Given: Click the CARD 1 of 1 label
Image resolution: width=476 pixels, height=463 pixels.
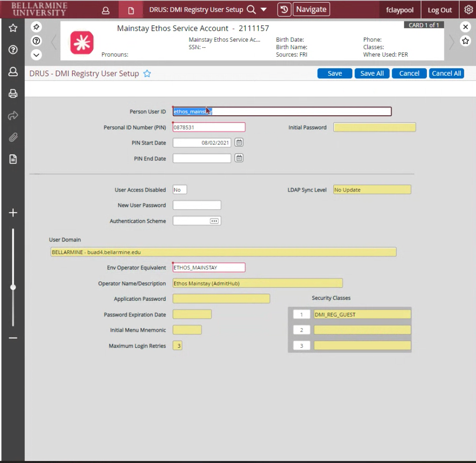Looking at the screenshot, I should [423, 25].
